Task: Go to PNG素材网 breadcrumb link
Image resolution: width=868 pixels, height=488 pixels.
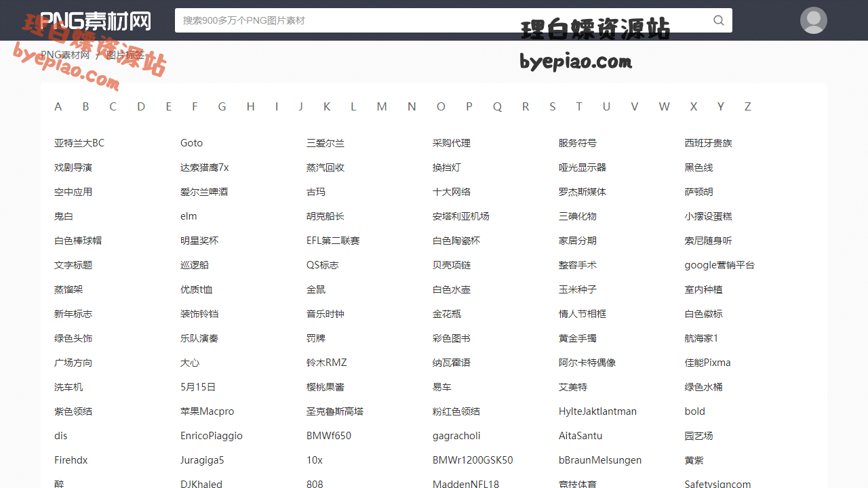Action: click(x=65, y=55)
